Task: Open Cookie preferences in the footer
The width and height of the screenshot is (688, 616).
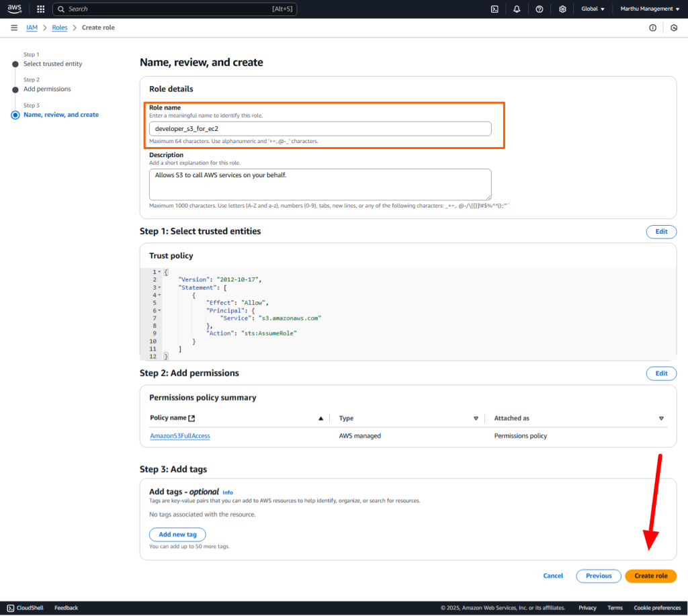Action: 657,608
